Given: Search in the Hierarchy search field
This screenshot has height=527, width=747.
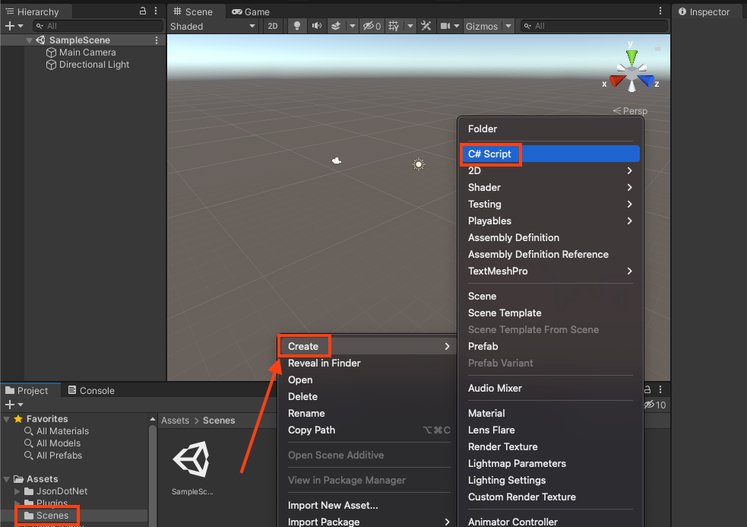Looking at the screenshot, I should click(98, 26).
